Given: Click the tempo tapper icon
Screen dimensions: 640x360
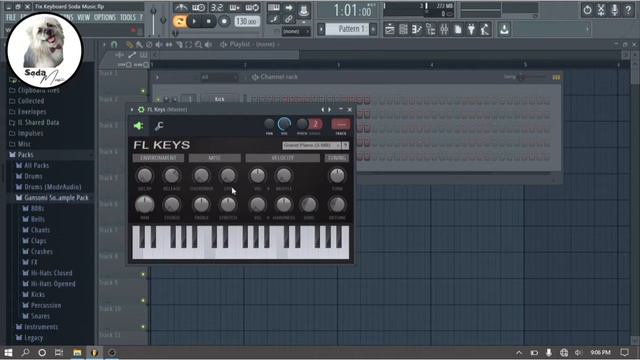Looking at the screenshot, I should point(485,29).
